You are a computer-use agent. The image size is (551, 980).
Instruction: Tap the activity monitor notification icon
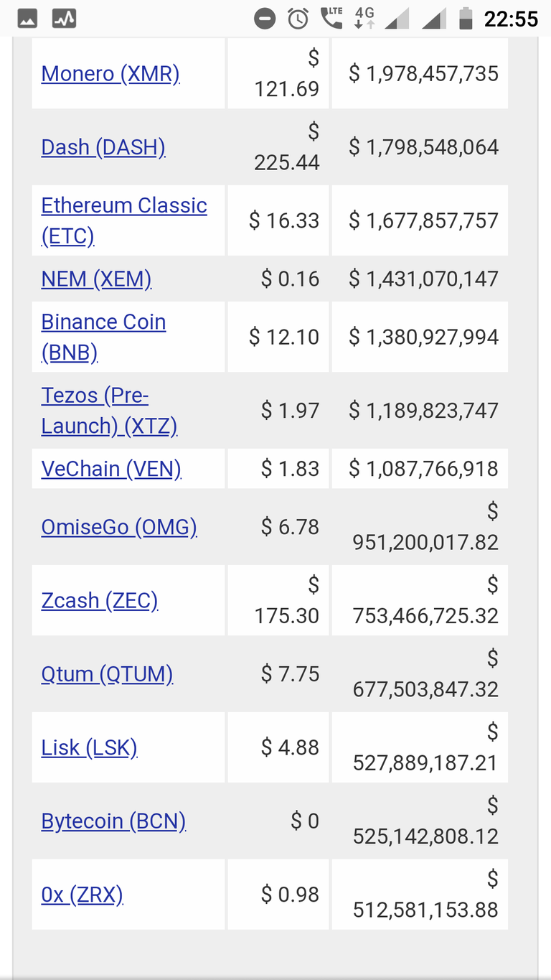[65, 19]
